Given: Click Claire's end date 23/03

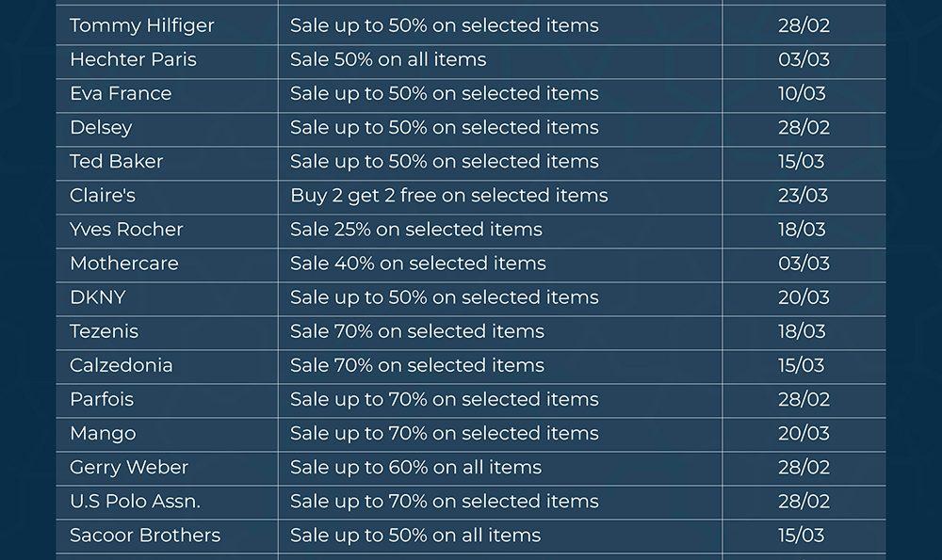Looking at the screenshot, I should point(803,195).
